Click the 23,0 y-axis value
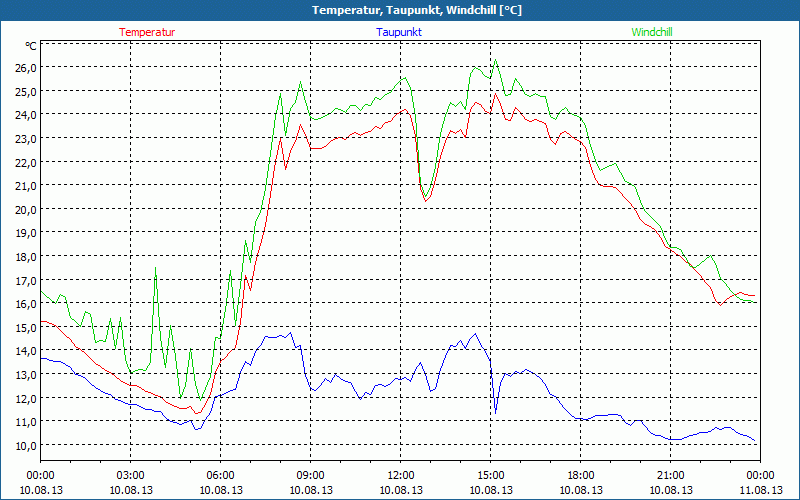Viewport: 800px width, 500px height. 26,139
